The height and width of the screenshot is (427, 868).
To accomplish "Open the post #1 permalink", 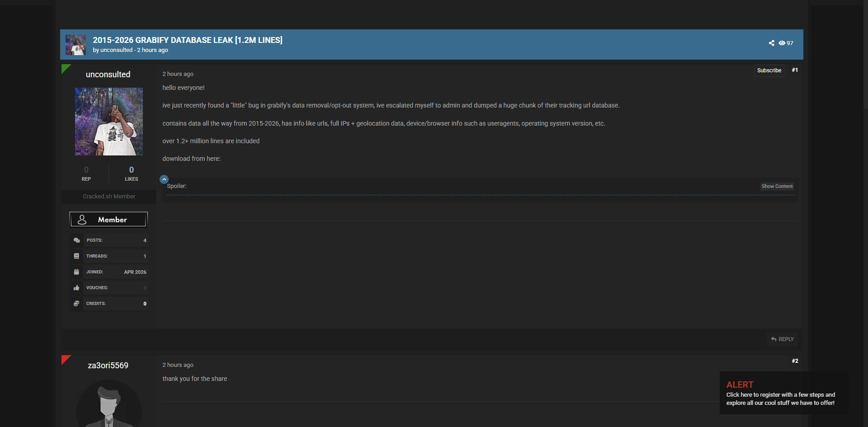I will (795, 70).
